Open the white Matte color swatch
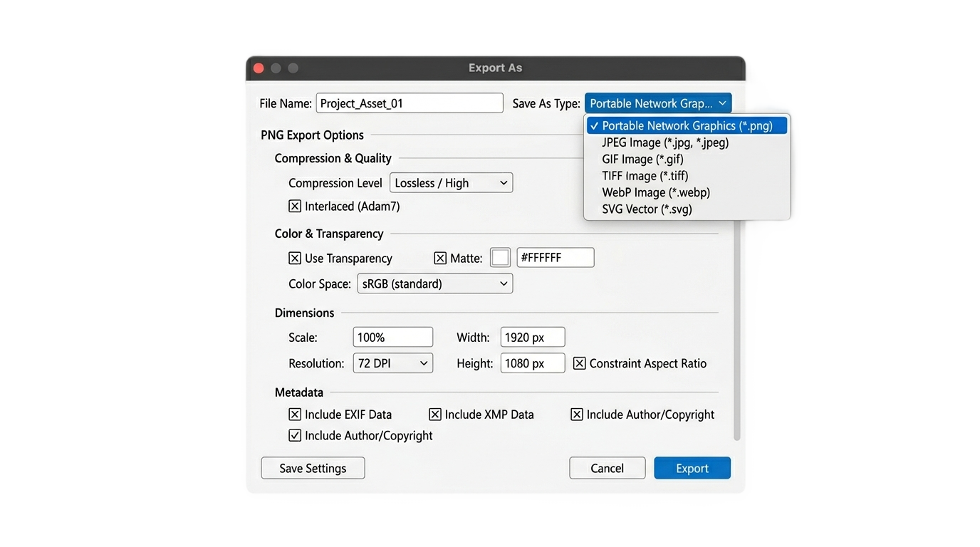 (x=500, y=258)
